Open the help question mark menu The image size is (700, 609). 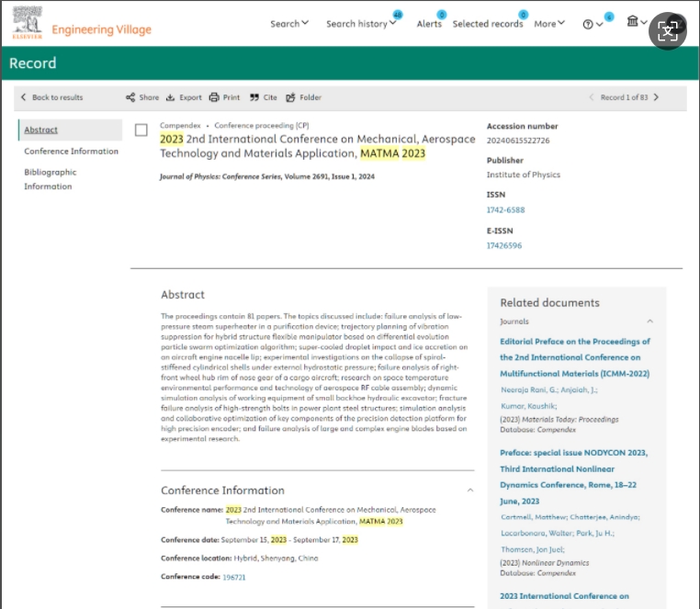pyautogui.click(x=593, y=24)
